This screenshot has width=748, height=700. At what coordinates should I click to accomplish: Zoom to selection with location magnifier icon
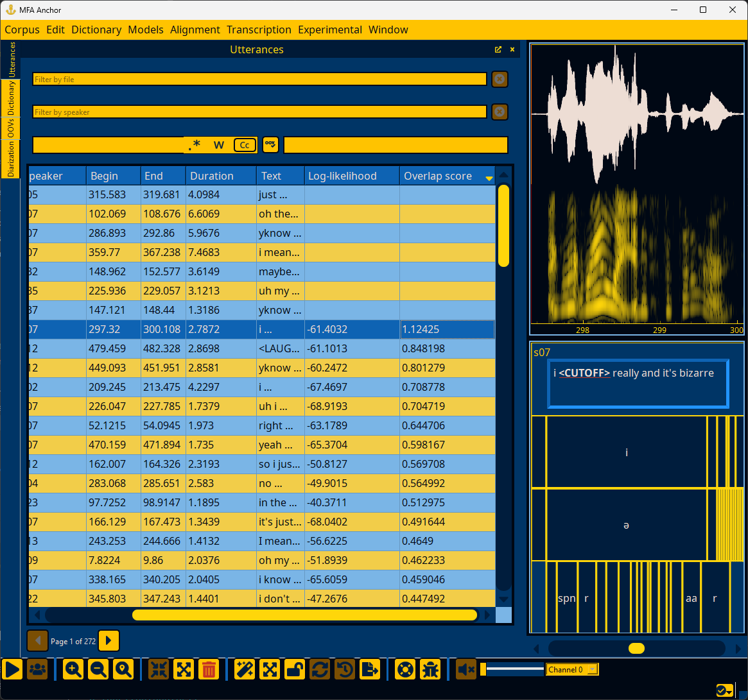[123, 669]
